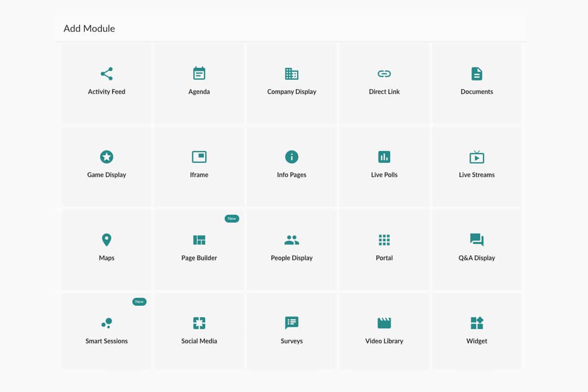Select the Agenda calendar icon
This screenshot has width=588, height=392.
199,73
